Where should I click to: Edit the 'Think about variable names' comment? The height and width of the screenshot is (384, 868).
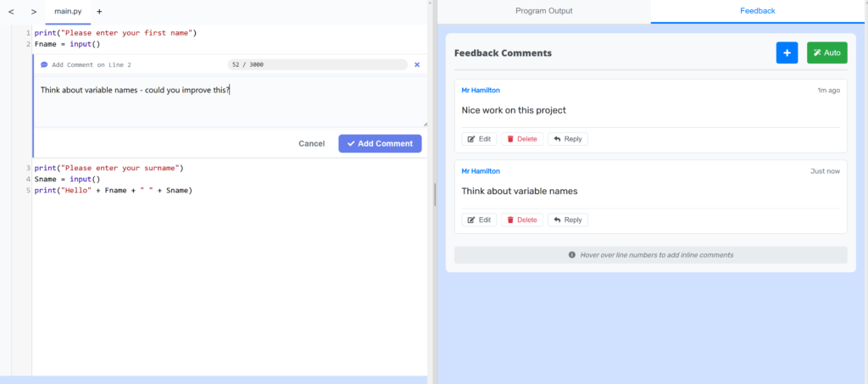[479, 220]
